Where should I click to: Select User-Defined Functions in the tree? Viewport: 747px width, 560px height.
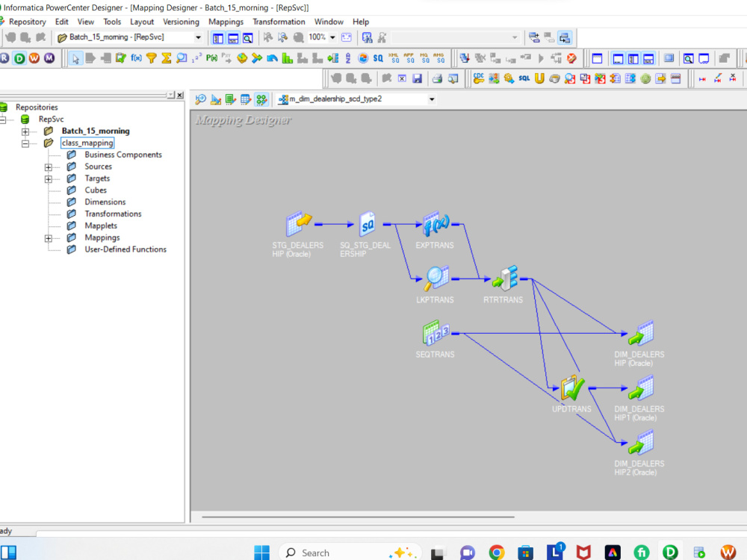click(125, 249)
